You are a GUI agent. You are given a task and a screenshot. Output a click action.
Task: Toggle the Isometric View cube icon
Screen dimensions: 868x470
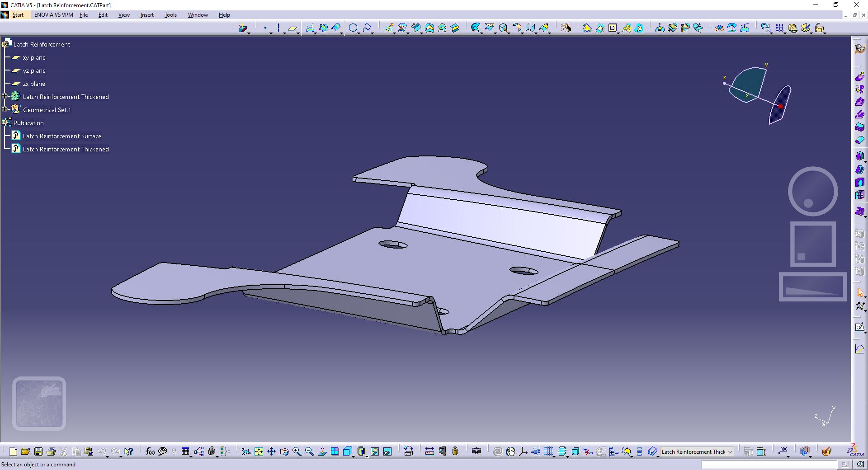tap(348, 451)
